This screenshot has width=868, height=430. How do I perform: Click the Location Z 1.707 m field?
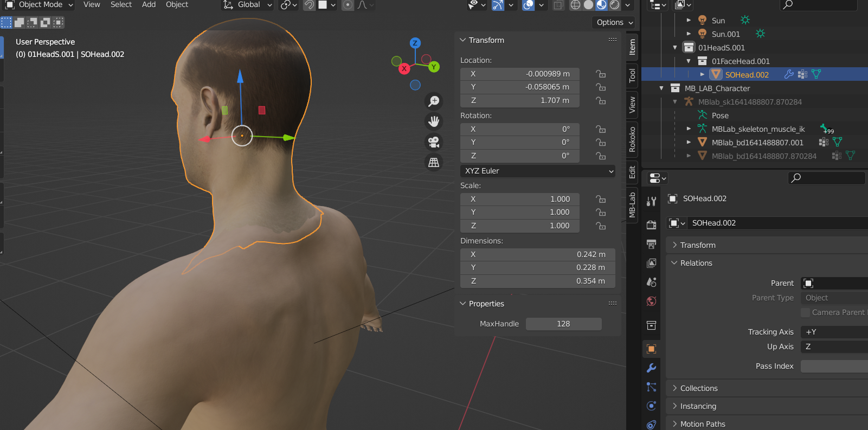click(x=520, y=100)
